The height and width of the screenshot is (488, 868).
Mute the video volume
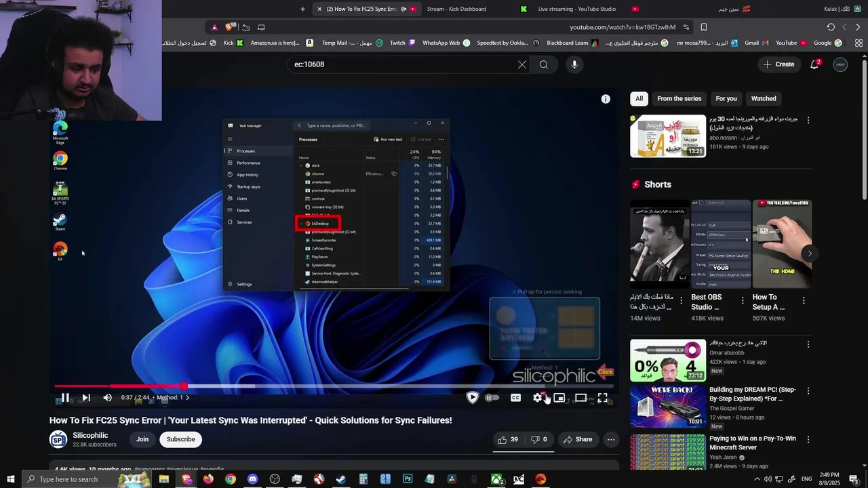click(x=107, y=398)
